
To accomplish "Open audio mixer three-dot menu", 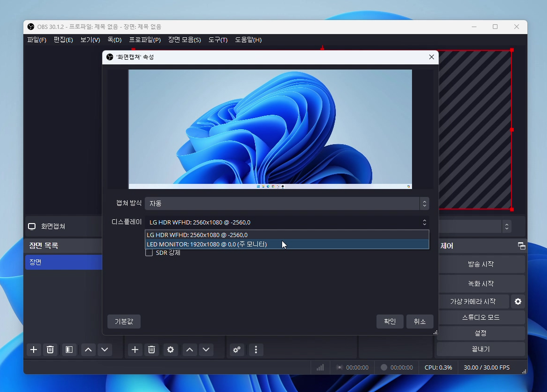I will click(256, 350).
